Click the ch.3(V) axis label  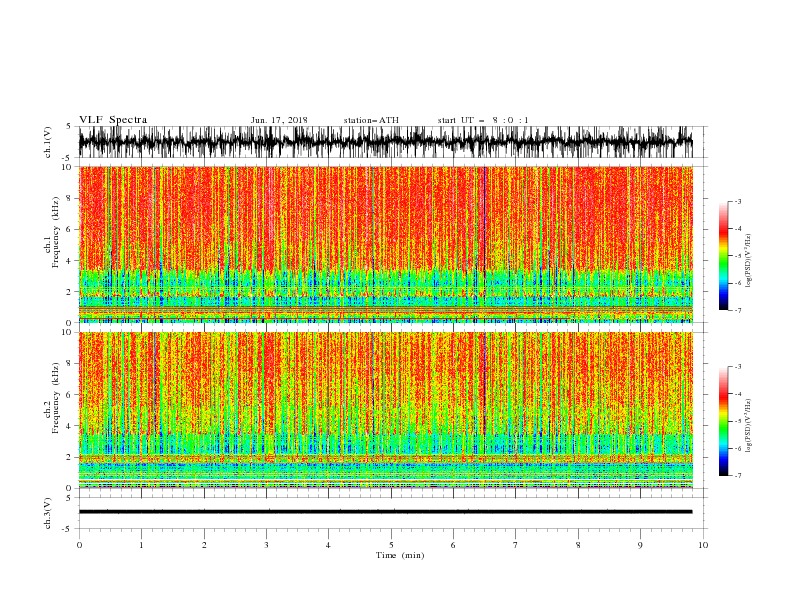click(48, 513)
